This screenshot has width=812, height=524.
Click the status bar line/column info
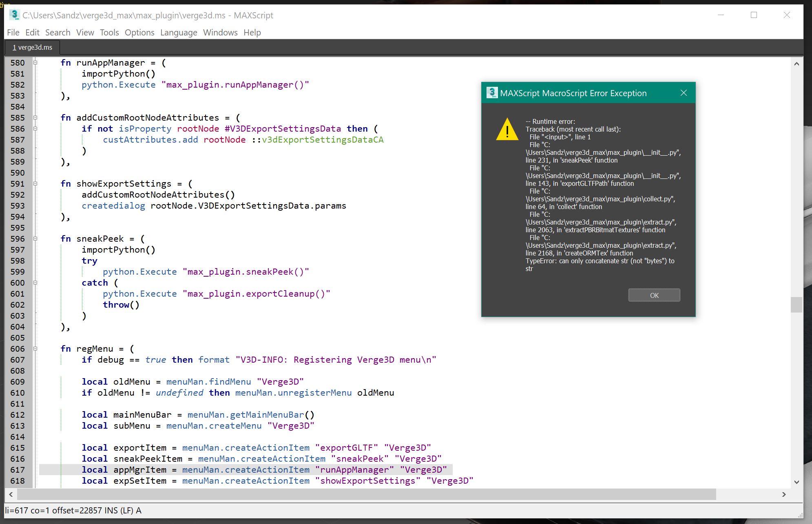[x=73, y=510]
